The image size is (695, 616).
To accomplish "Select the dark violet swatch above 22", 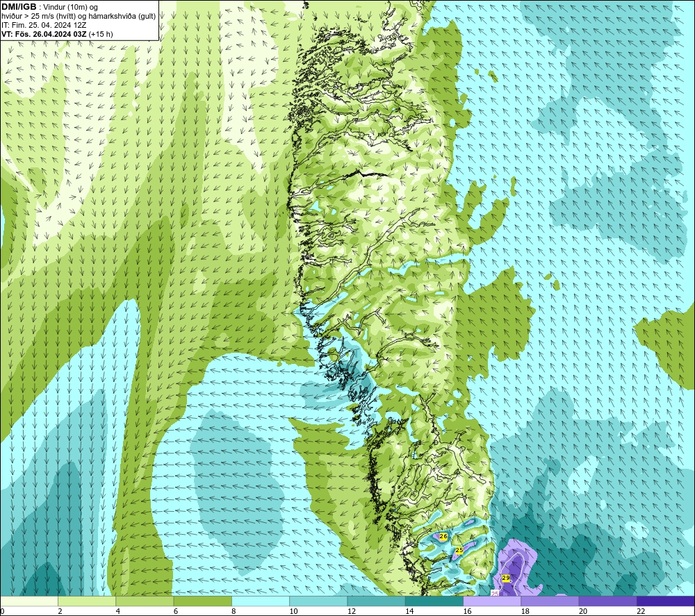I will pyautogui.click(x=666, y=601).
